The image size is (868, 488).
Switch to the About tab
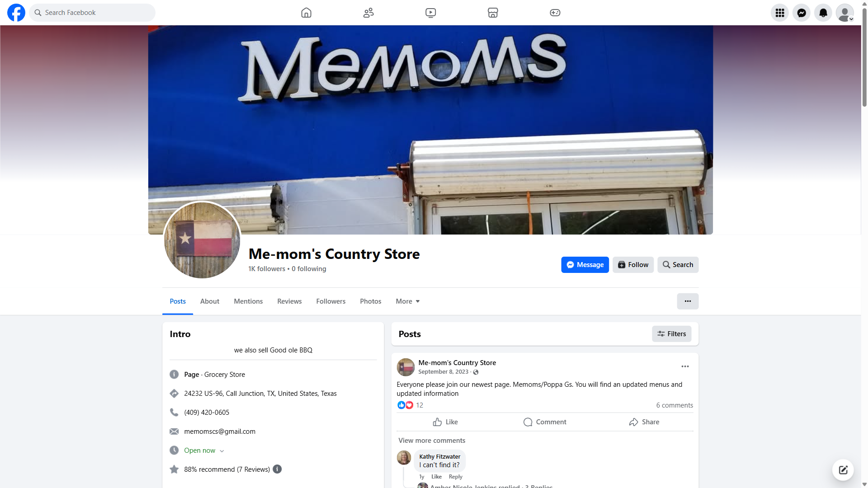210,301
